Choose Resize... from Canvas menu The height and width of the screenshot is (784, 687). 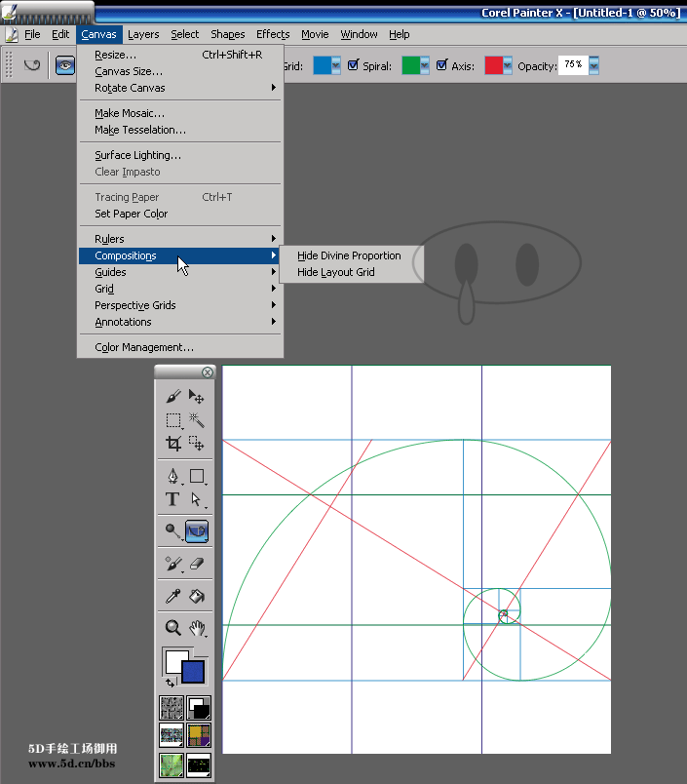tap(181, 55)
